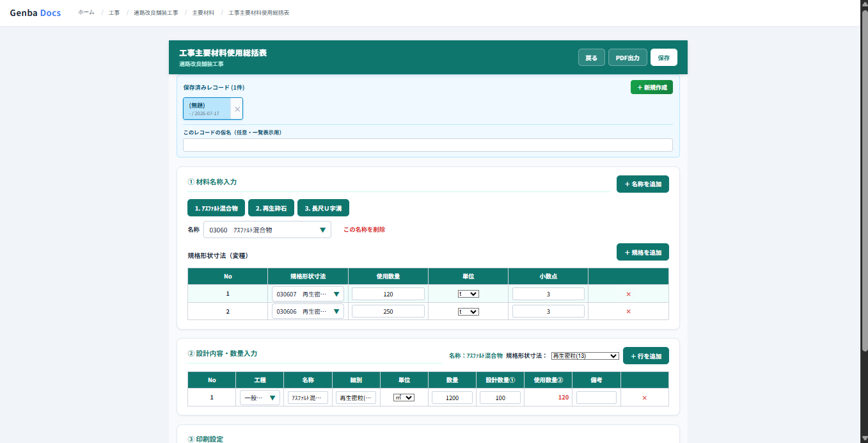Click the 保存 button

click(664, 58)
